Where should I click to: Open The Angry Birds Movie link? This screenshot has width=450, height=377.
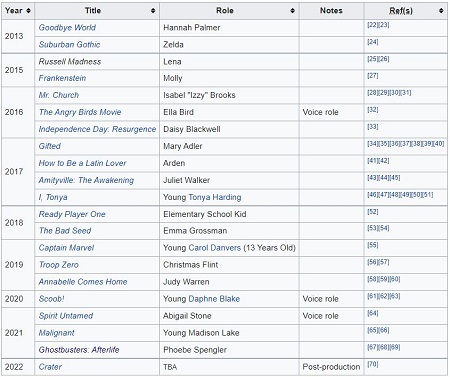pos(80,112)
